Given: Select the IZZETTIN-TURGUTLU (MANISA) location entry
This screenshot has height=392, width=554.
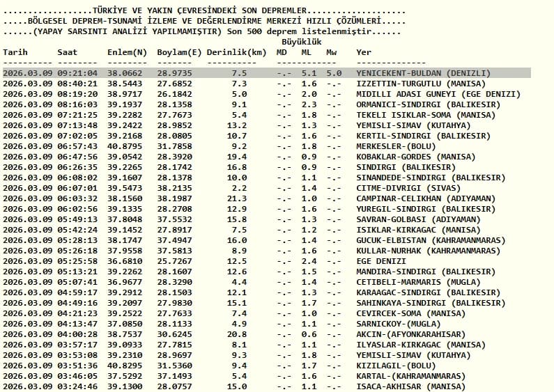Looking at the screenshot, I should point(421,84).
